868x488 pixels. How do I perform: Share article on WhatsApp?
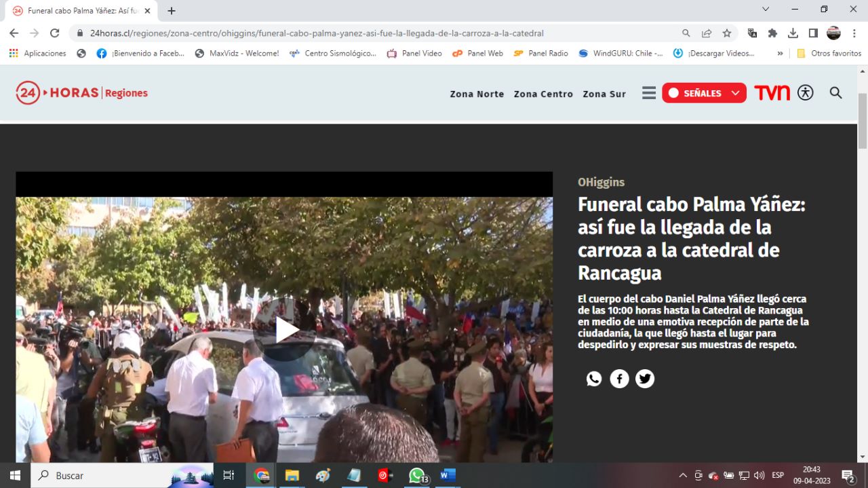(x=594, y=379)
